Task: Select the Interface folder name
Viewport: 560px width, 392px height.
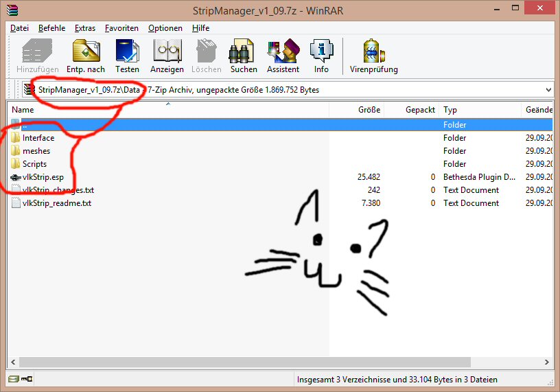Action: pos(38,137)
